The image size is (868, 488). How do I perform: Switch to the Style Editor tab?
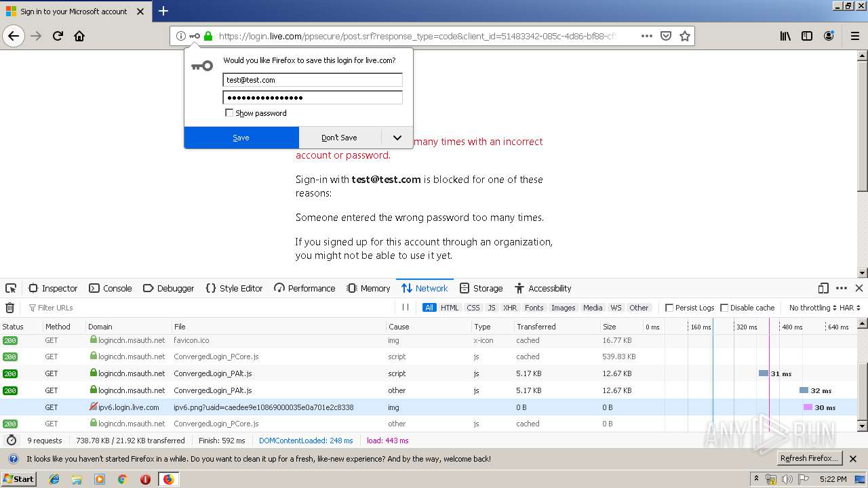click(x=234, y=288)
